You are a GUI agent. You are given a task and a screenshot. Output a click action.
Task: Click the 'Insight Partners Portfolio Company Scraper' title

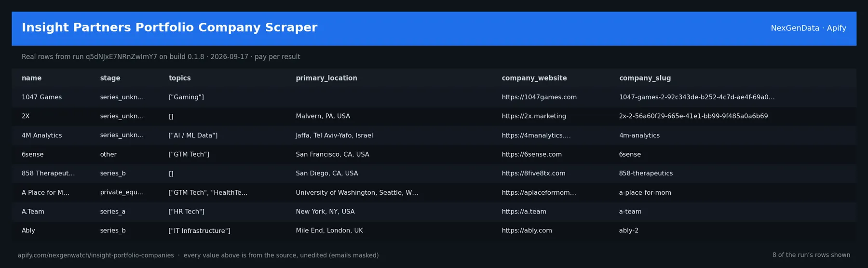coord(169,27)
